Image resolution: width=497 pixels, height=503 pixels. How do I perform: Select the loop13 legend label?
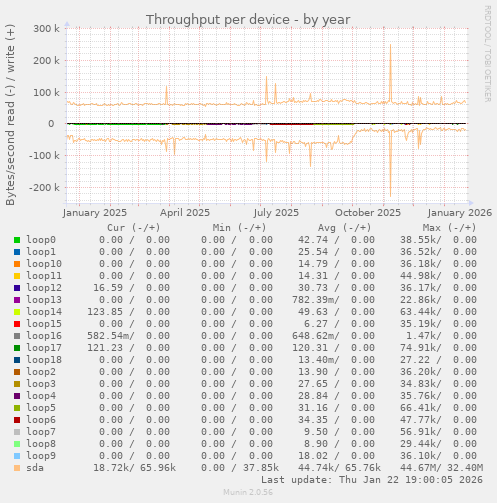(44, 300)
